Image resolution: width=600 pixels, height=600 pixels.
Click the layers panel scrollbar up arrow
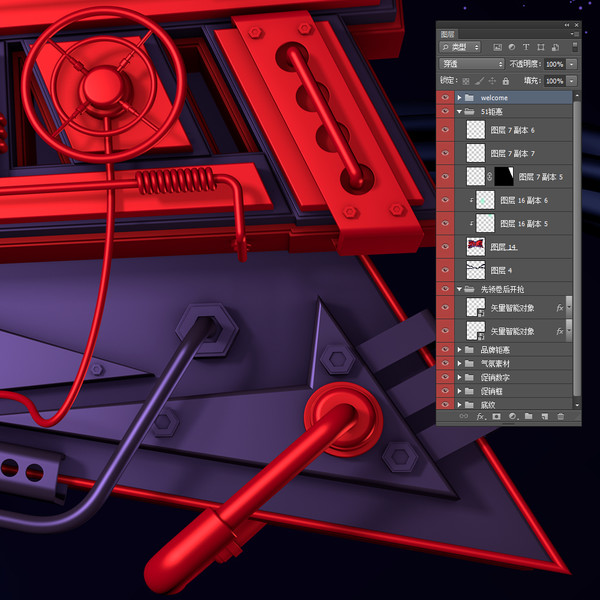(577, 95)
